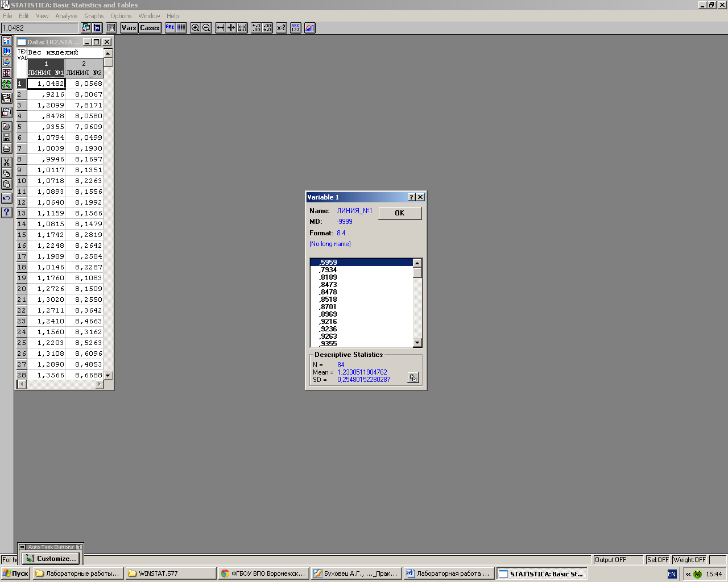Click the remove decimal place icon
This screenshot has height=582, width=728.
point(267,27)
